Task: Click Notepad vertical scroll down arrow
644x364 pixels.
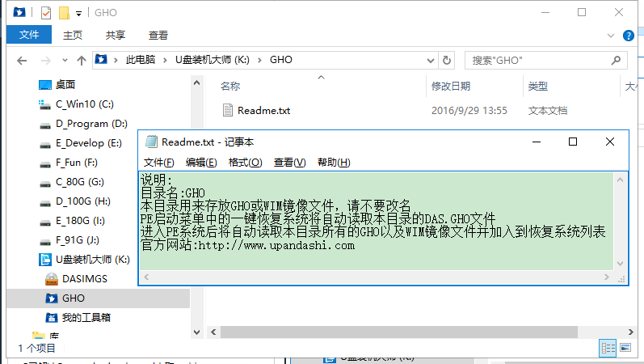Action: [620, 264]
